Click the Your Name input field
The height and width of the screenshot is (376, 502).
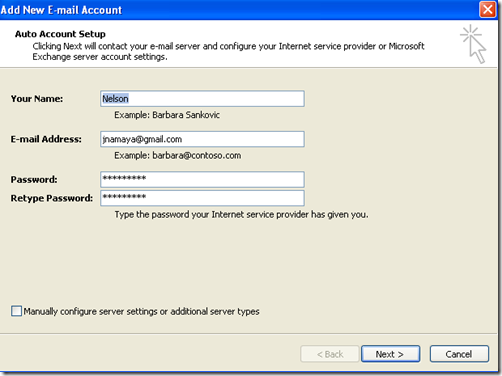tap(202, 99)
